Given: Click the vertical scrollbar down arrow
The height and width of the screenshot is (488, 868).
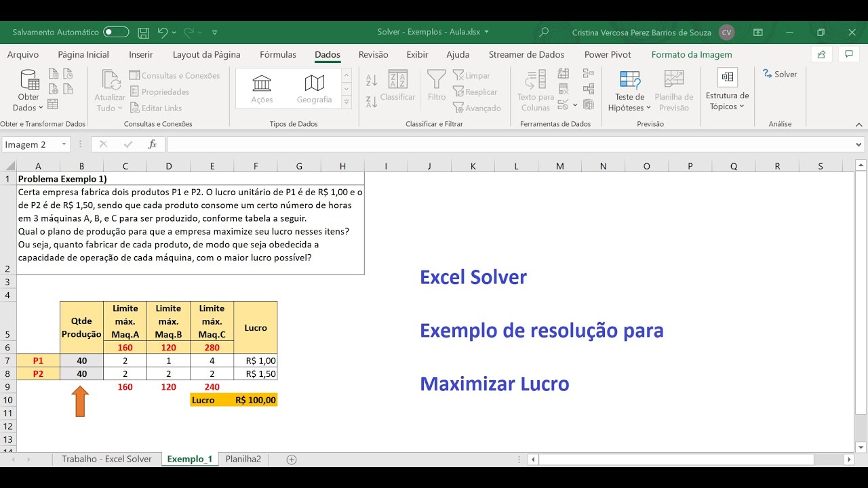Looking at the screenshot, I should 861,446.
